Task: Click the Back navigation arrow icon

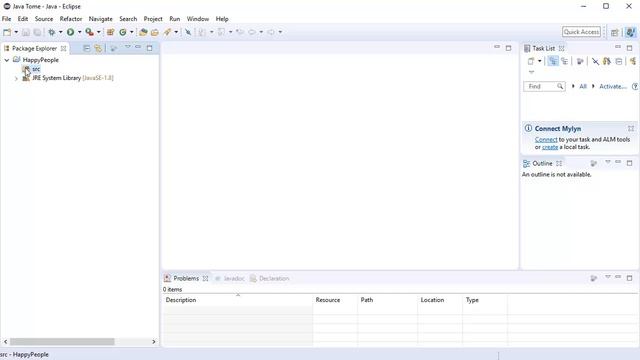Action: pos(252,32)
